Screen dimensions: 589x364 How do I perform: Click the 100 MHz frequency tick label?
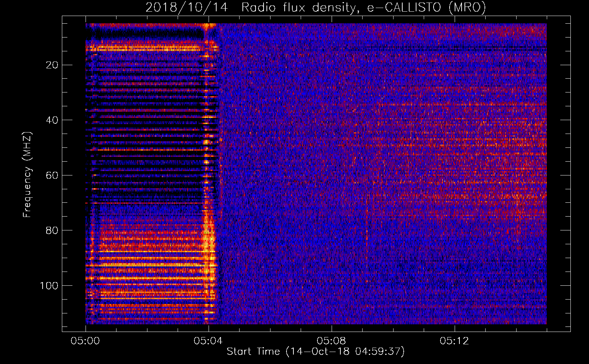(x=49, y=286)
